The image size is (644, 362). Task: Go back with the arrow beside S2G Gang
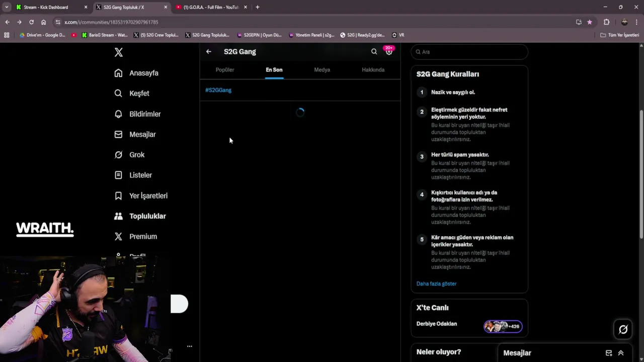[x=209, y=51]
